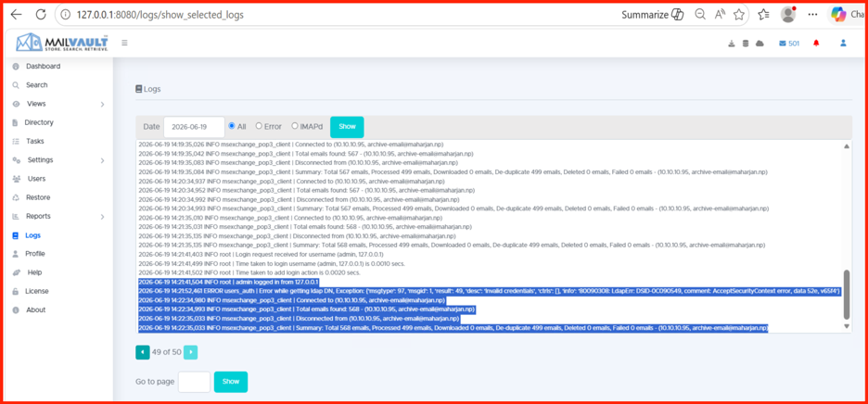Select the Error log filter radio button
Image resolution: width=868 pixels, height=404 pixels.
tap(259, 126)
